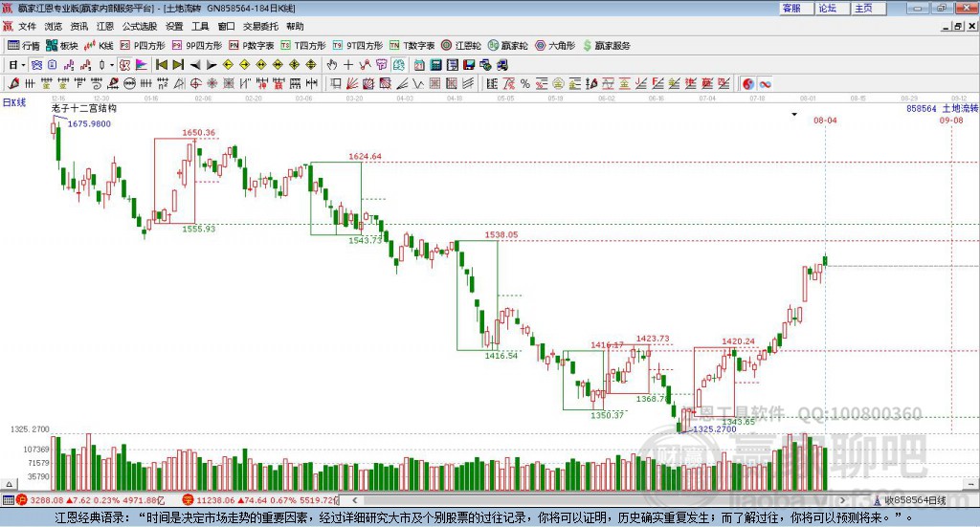Open the 设置 menu
This screenshot has width=980, height=527.
[x=174, y=26]
